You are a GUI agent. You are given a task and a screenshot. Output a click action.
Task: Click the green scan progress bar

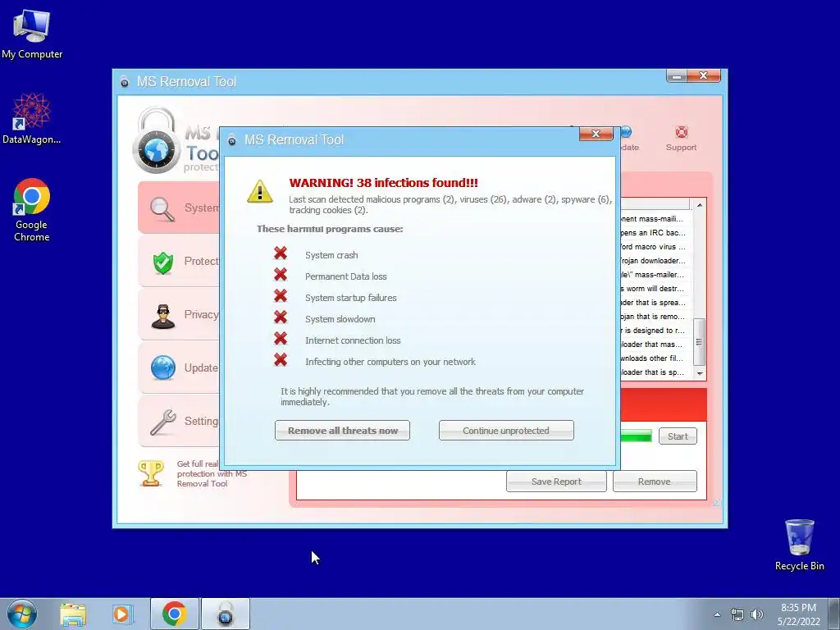coord(636,436)
